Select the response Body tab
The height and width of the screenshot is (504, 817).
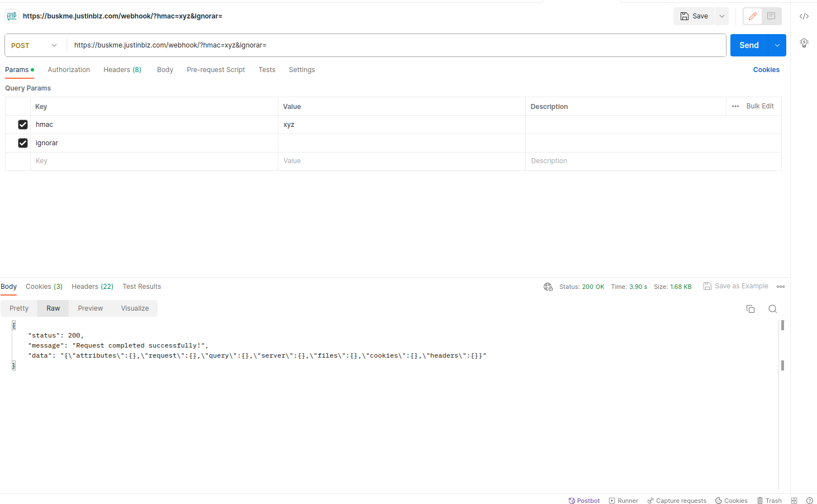pyautogui.click(x=9, y=287)
